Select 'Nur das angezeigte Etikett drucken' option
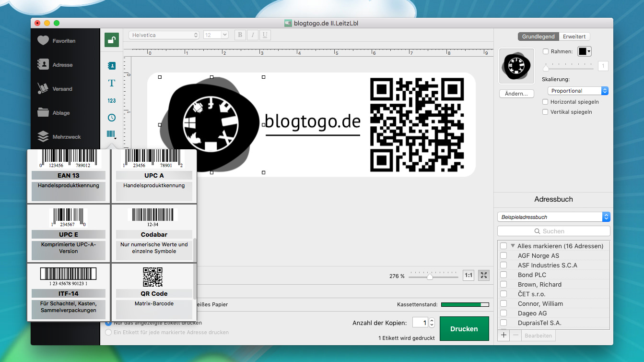This screenshot has height=362, width=644. tap(108, 323)
